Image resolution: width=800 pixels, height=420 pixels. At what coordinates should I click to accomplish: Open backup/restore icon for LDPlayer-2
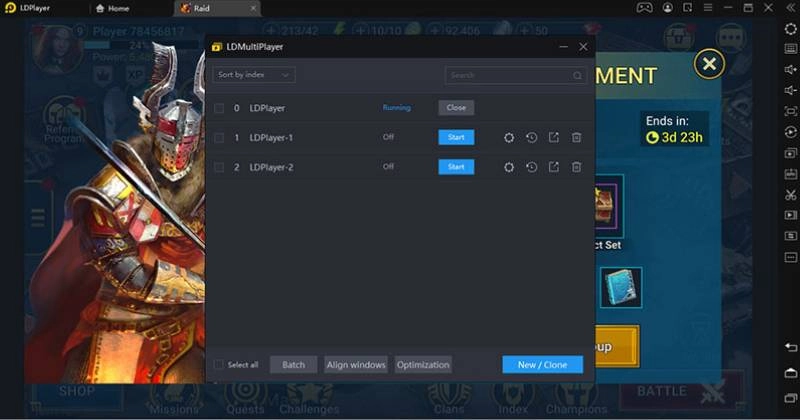pos(531,167)
